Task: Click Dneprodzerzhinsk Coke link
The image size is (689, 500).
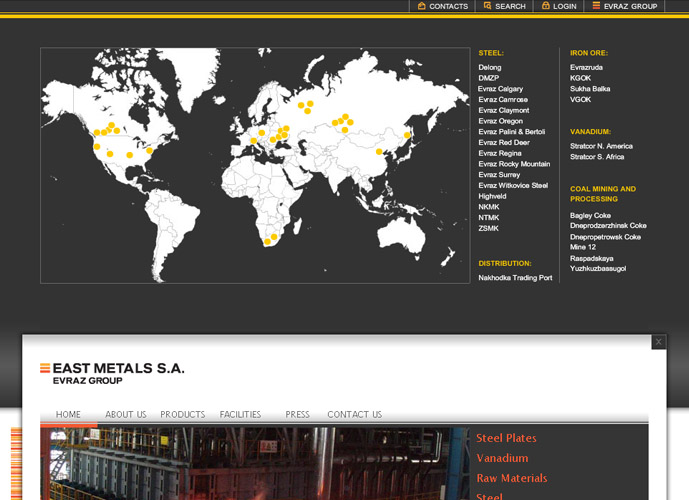Action: 608,225
